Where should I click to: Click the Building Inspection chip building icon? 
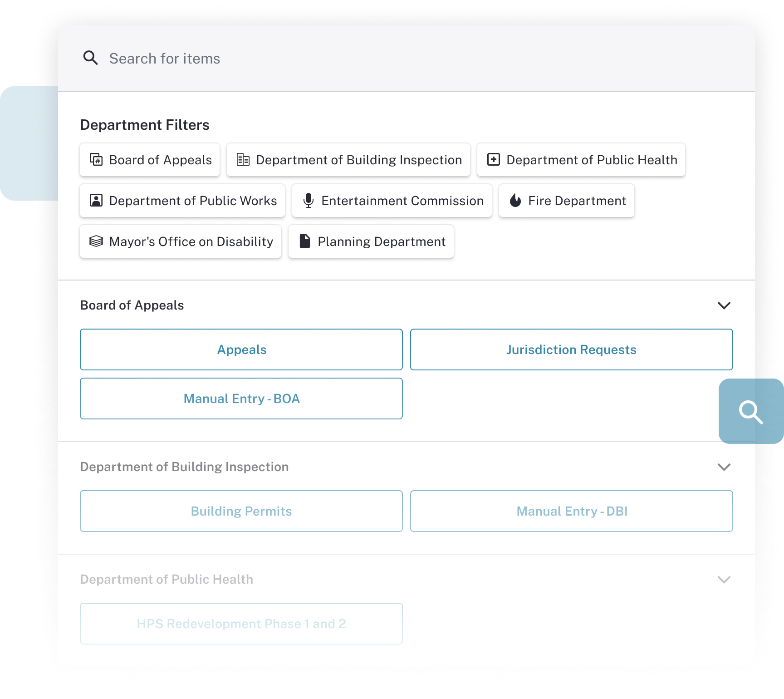[243, 159]
